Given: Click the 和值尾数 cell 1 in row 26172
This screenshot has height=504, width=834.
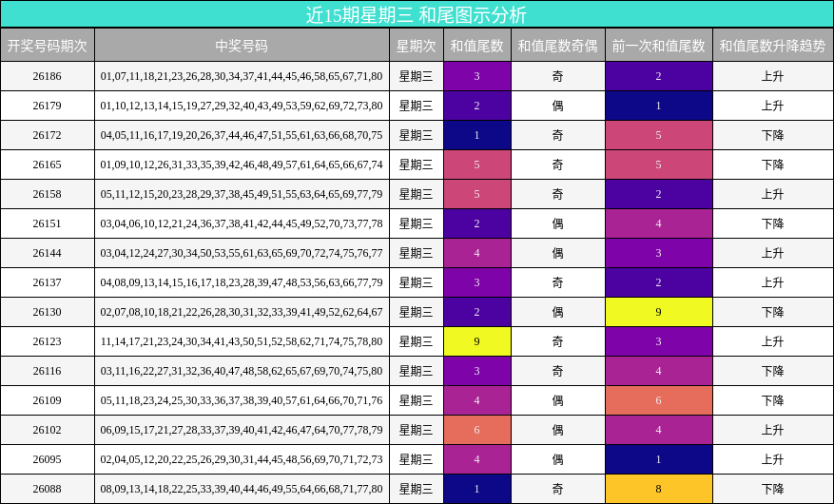Looking at the screenshot, I should click(477, 135).
